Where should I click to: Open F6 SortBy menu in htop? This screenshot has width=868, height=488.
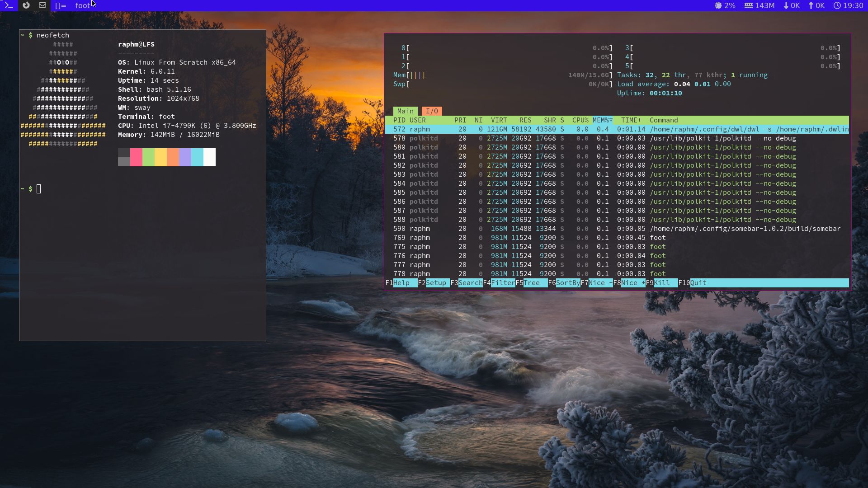(564, 283)
